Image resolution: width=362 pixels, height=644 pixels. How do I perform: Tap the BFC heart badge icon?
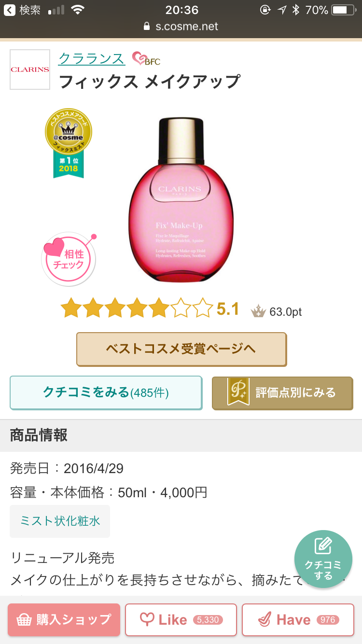(x=146, y=59)
